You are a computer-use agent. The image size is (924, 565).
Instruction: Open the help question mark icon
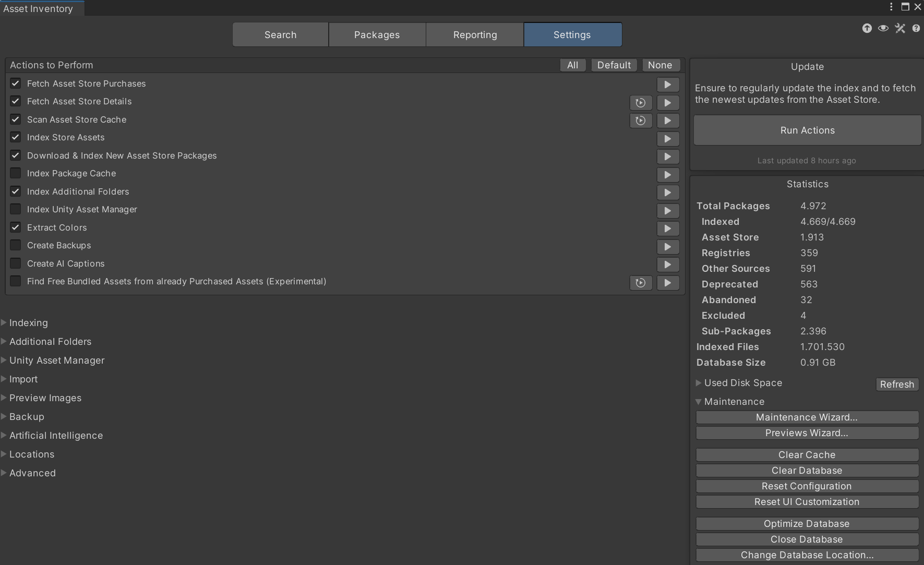[916, 28]
